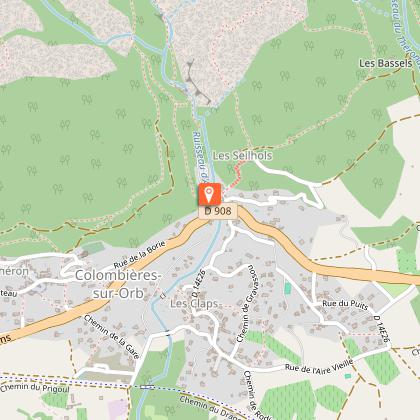Viewport: 420px width, 420px height.
Task: Select the Colombières-sur-Orb town label
Action: pos(118,284)
